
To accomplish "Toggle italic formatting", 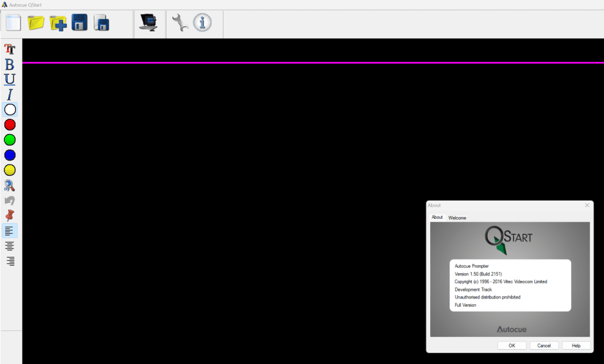I will pyautogui.click(x=10, y=94).
